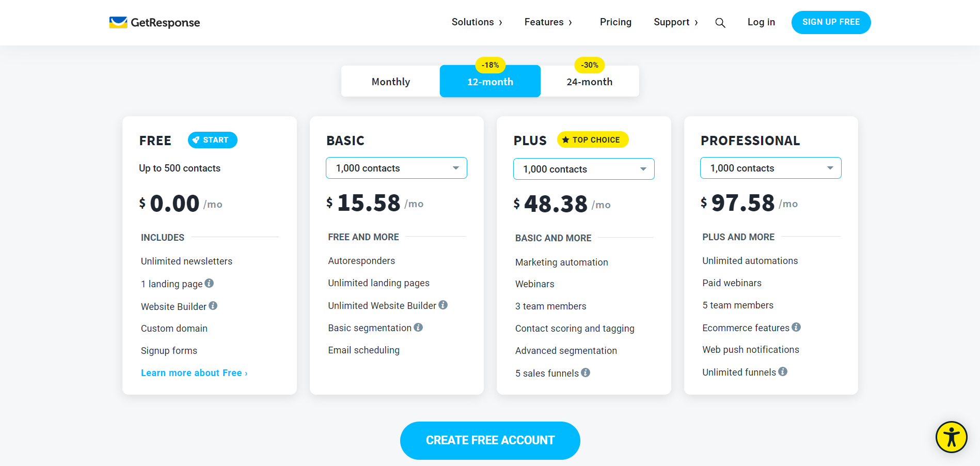Click info icon next to 1 landing page
This screenshot has height=466, width=980.
209,283
